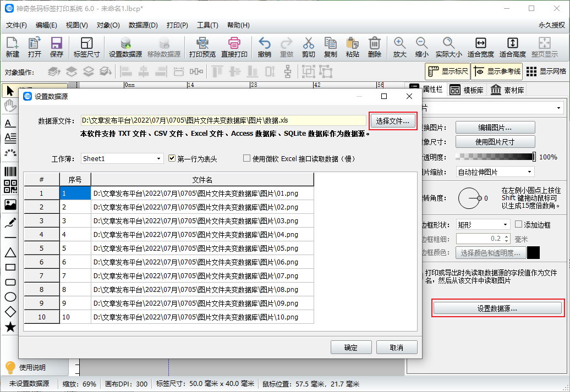Open the 视图(V) menu
570x392 pixels.
(x=76, y=25)
